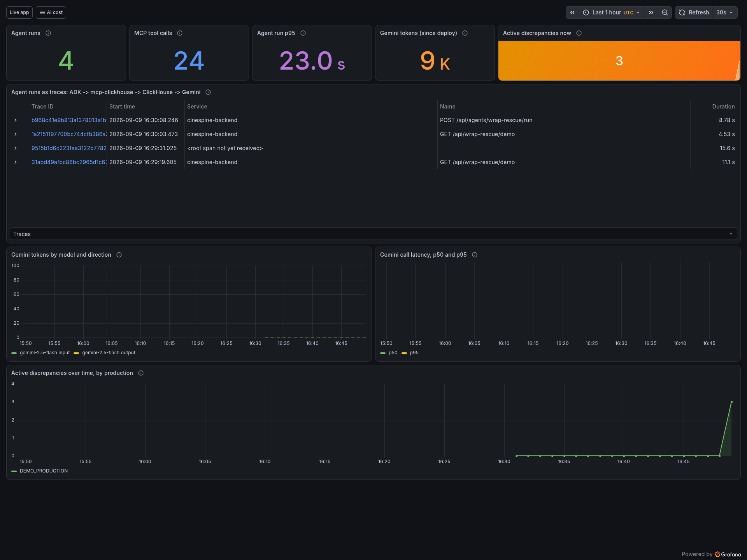
Task: Click the 9 K tokens value
Action: [435, 61]
